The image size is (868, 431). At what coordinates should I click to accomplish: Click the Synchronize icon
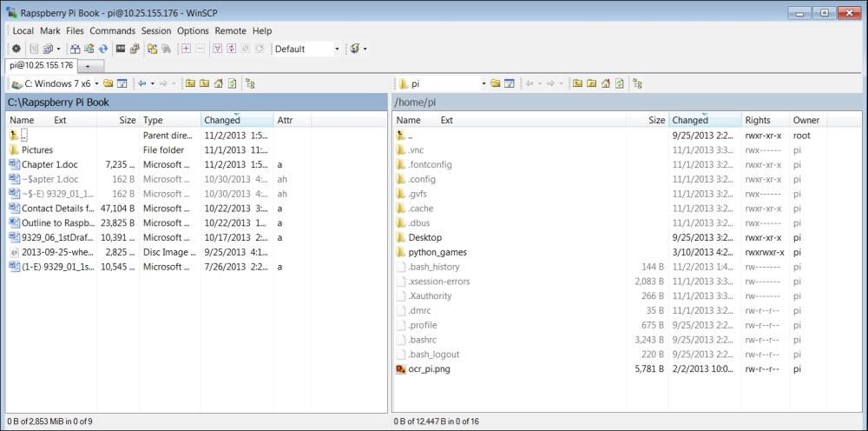89,49
